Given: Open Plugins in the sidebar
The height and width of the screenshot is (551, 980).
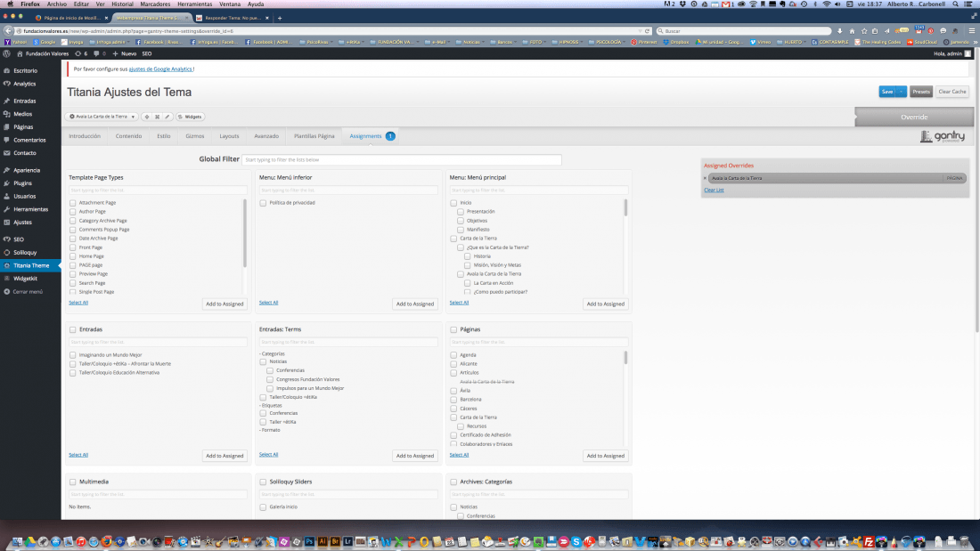Looking at the screenshot, I should (22, 183).
